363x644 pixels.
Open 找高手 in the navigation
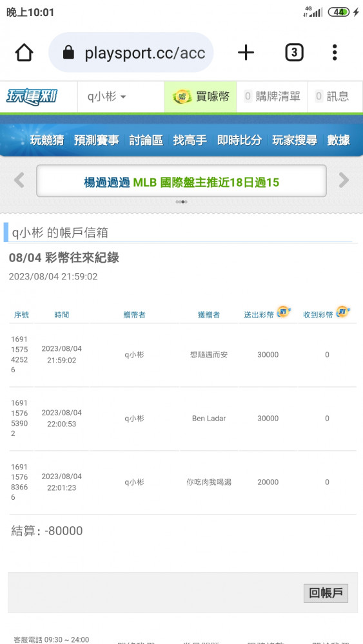tap(190, 140)
